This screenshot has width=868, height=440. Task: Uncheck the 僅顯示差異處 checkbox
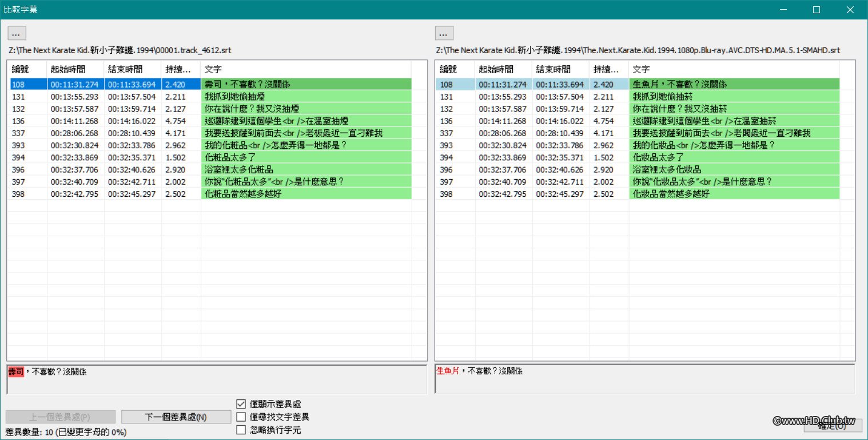tap(241, 404)
